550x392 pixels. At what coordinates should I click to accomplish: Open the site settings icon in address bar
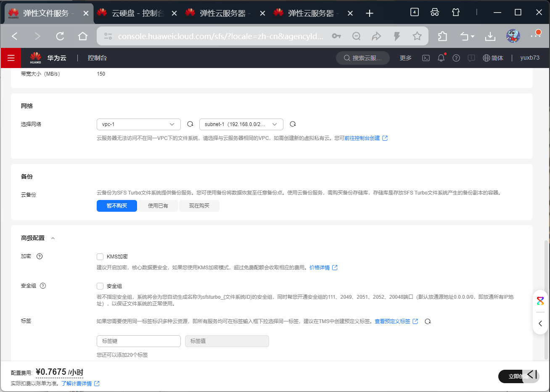pos(108,36)
